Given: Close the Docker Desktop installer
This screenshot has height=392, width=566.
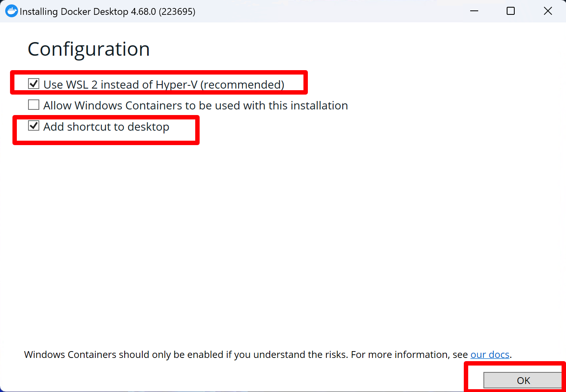Looking at the screenshot, I should [x=548, y=11].
